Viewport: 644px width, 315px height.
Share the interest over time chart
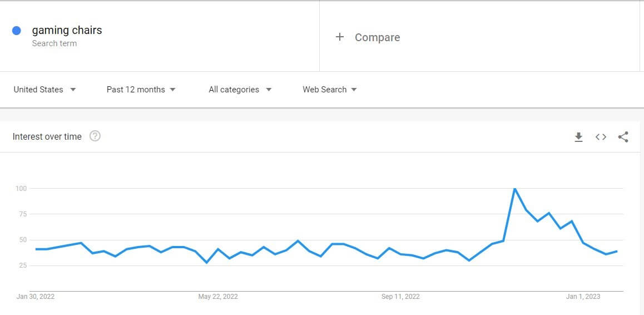pyautogui.click(x=623, y=137)
